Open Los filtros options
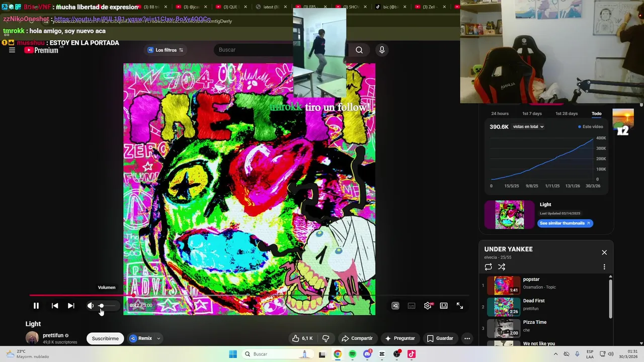This screenshot has height=362, width=644. [x=166, y=50]
